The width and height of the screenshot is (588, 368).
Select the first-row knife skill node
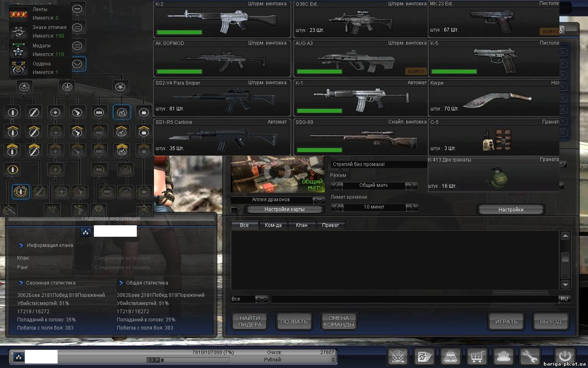34,112
